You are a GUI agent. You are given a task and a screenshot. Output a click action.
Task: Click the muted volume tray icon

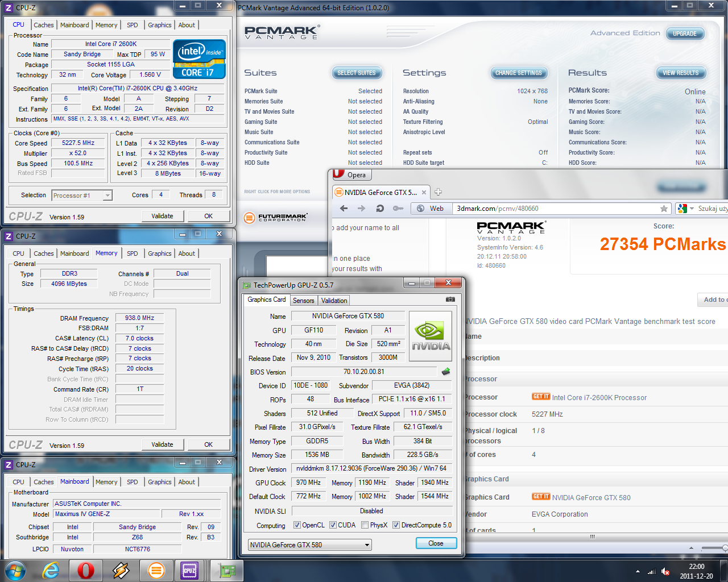665,571
